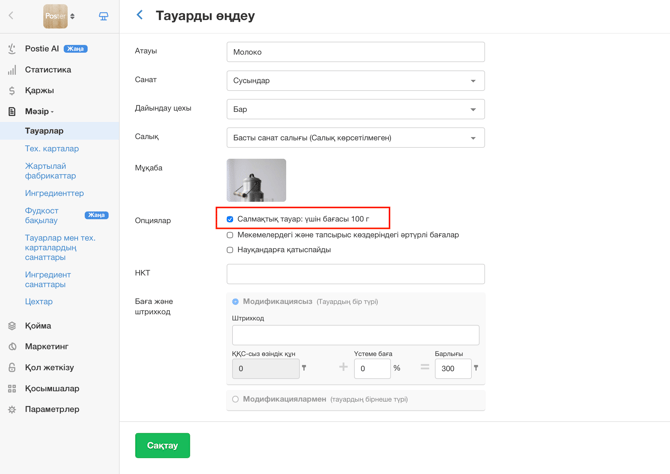
Task: Click the Маркетинг pie icon
Action: 12,347
